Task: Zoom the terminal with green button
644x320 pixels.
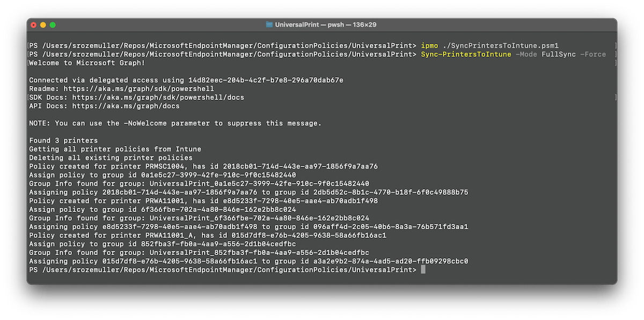Action: coord(53,25)
